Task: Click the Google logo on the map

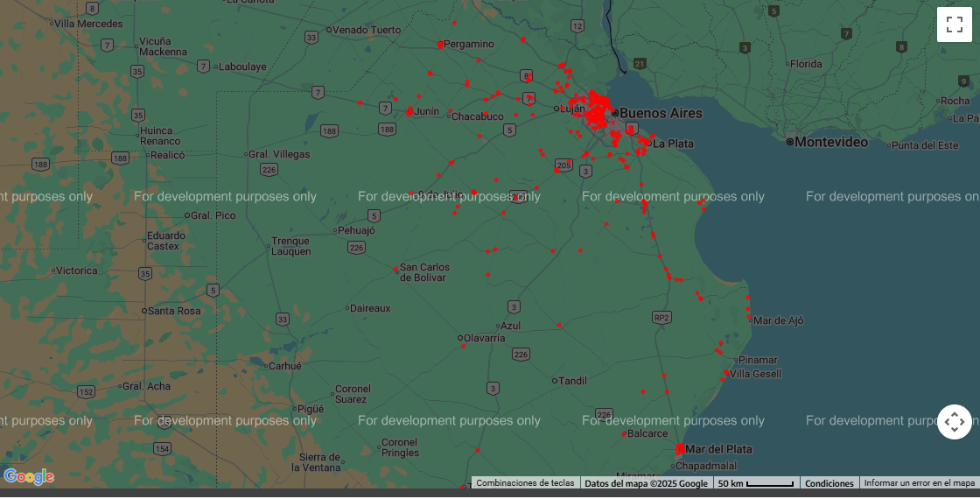Action: [29, 477]
